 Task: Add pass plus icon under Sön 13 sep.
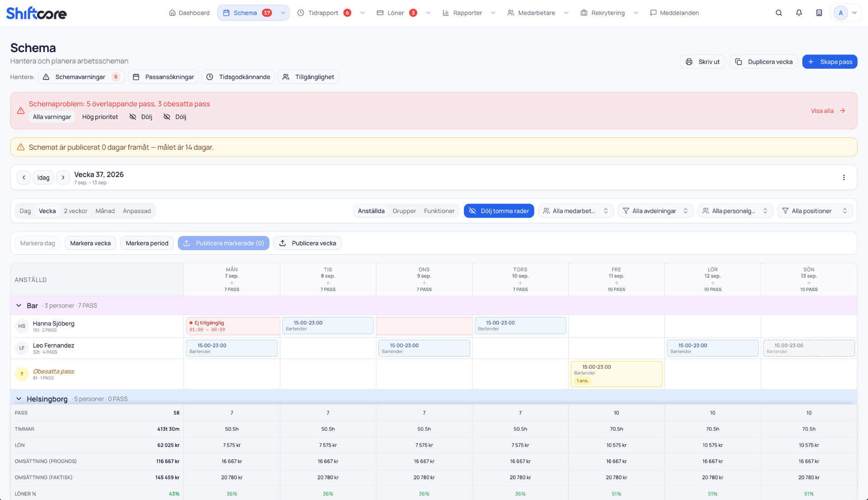(809, 283)
